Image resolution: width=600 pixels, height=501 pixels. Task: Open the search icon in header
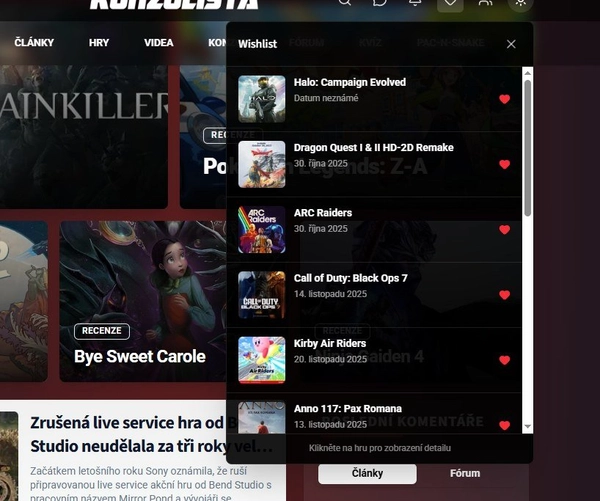[x=345, y=3]
